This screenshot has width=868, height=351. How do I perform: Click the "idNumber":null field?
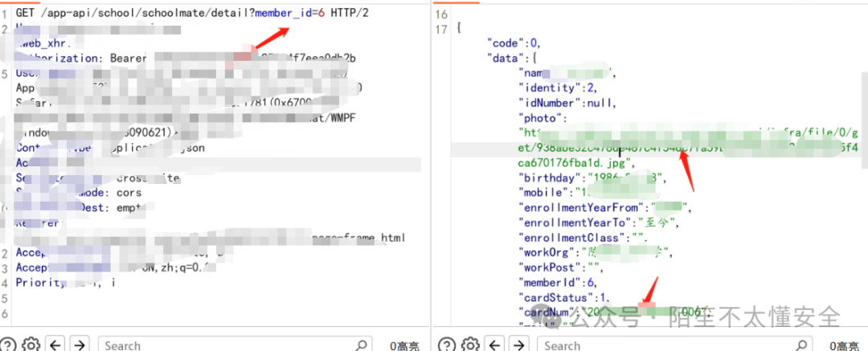pos(567,103)
